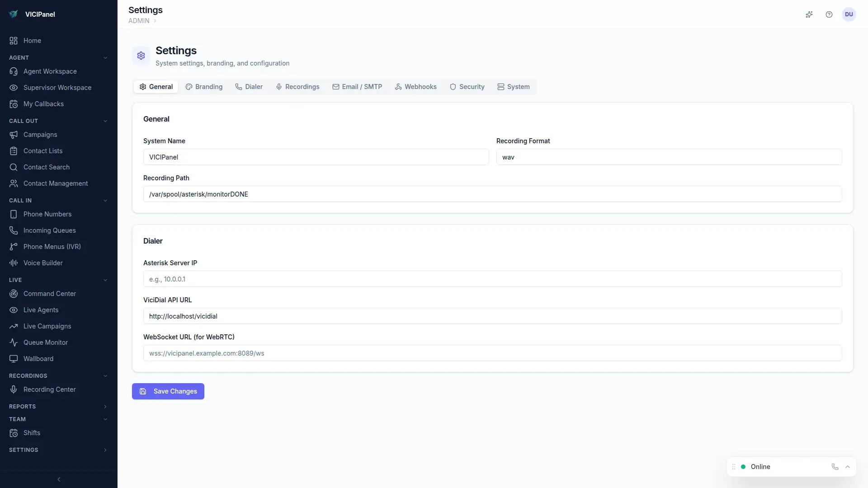868x488 pixels.
Task: Open the help question mark icon
Action: pyautogui.click(x=829, y=14)
